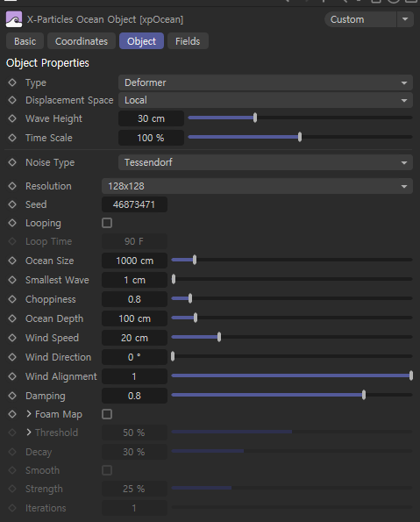The image size is (420, 522).
Task: Open the Type dropdown showing Deformer
Action: point(266,82)
